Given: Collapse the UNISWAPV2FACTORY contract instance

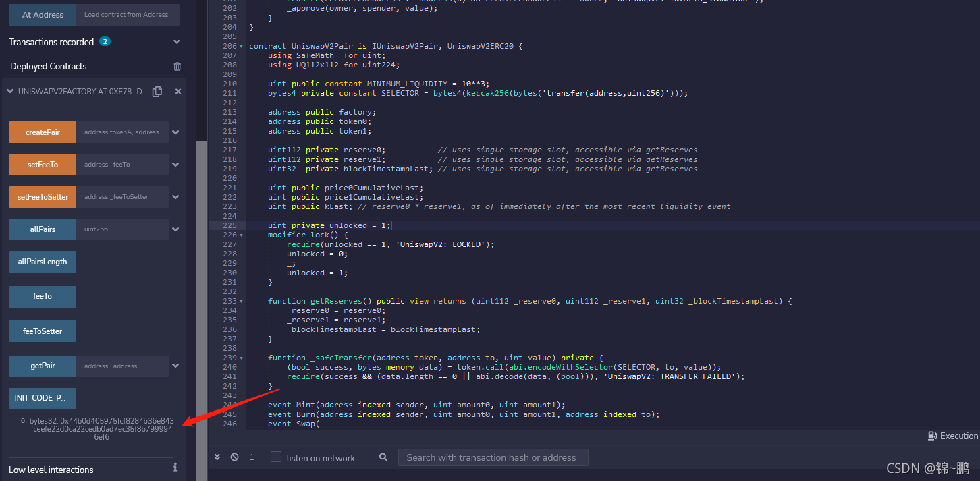Looking at the screenshot, I should pos(10,92).
